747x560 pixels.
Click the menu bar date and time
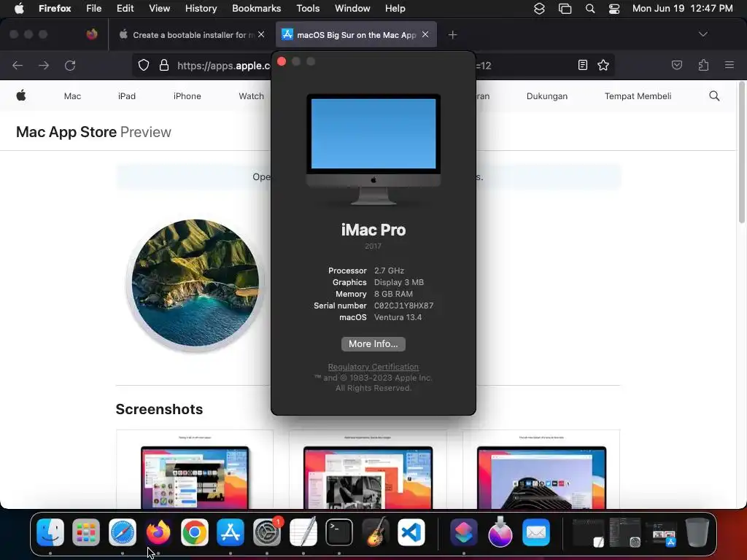coord(682,9)
